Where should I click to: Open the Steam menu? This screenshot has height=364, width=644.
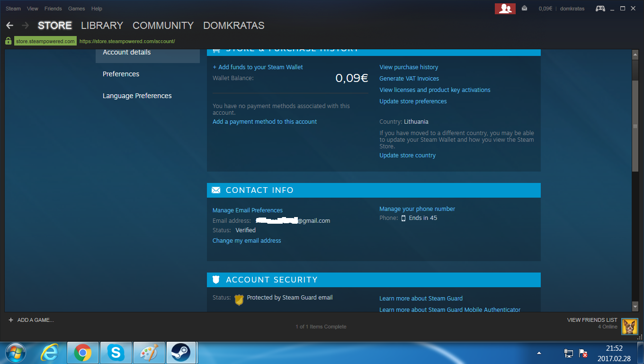(x=13, y=9)
